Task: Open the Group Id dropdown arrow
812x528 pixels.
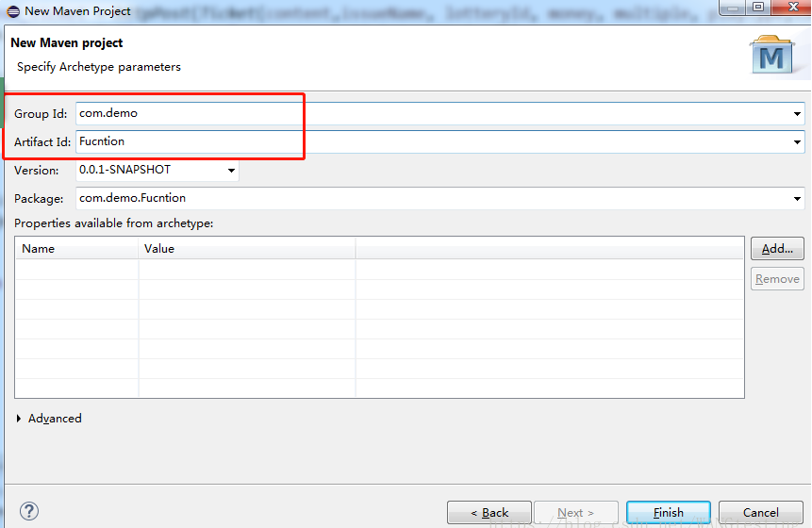Action: tap(797, 113)
